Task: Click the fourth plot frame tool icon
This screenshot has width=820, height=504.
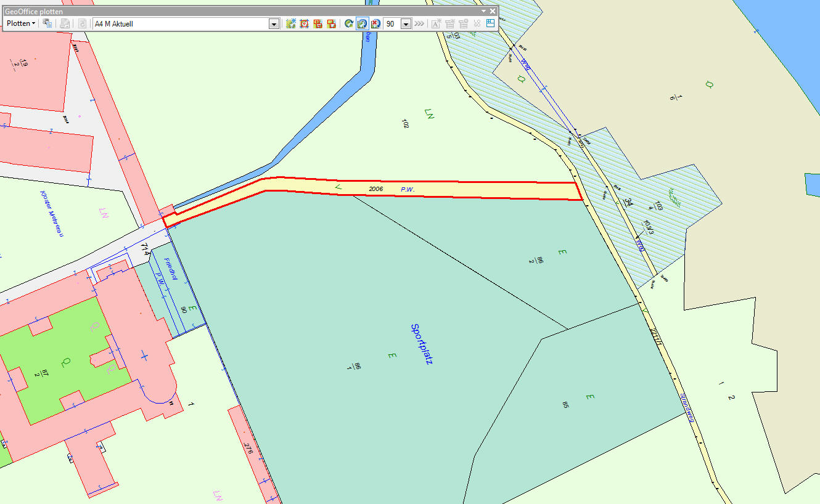Action: click(x=332, y=23)
